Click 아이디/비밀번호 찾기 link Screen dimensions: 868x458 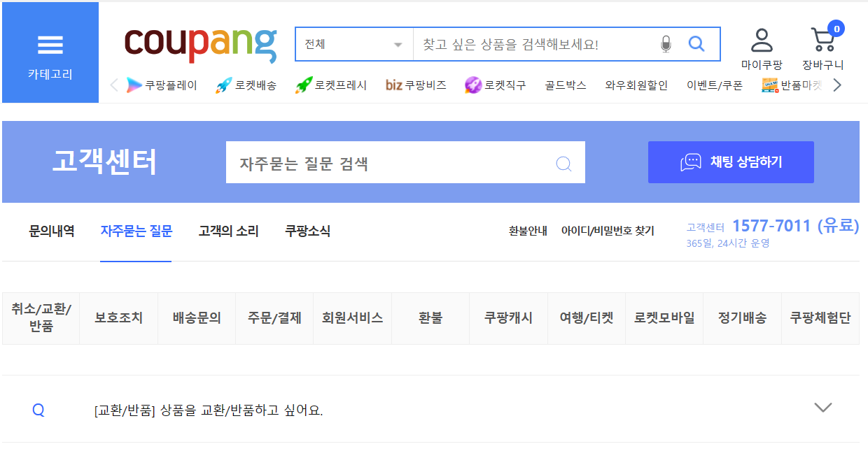pyautogui.click(x=608, y=231)
